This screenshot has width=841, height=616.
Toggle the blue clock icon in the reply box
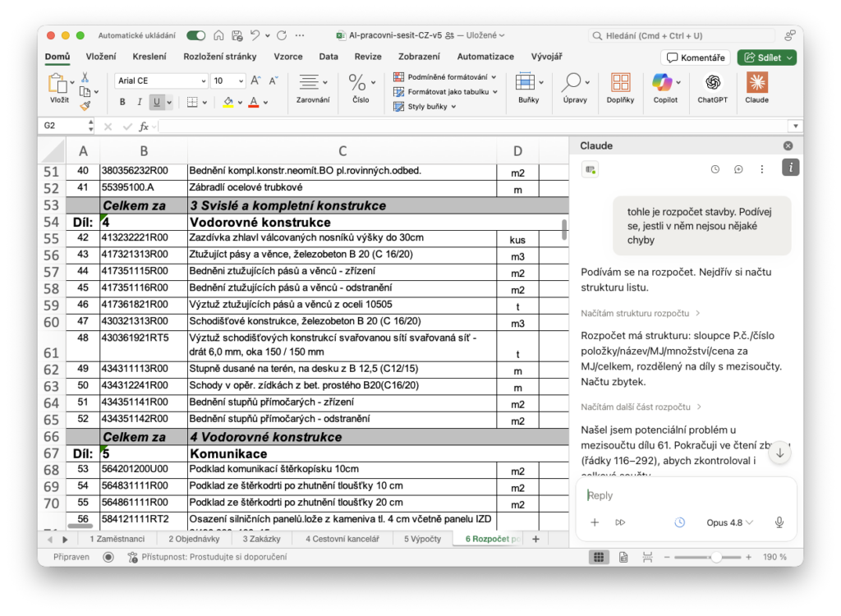pos(679,522)
